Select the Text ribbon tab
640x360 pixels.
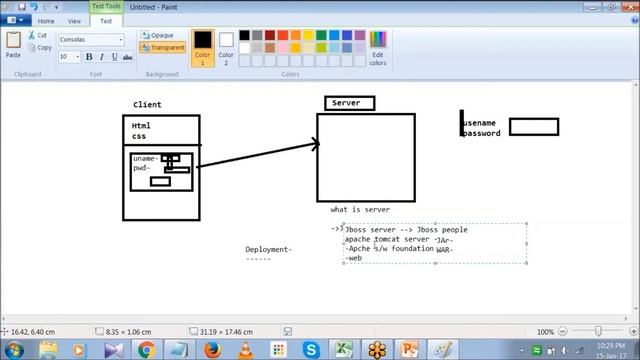tap(106, 21)
